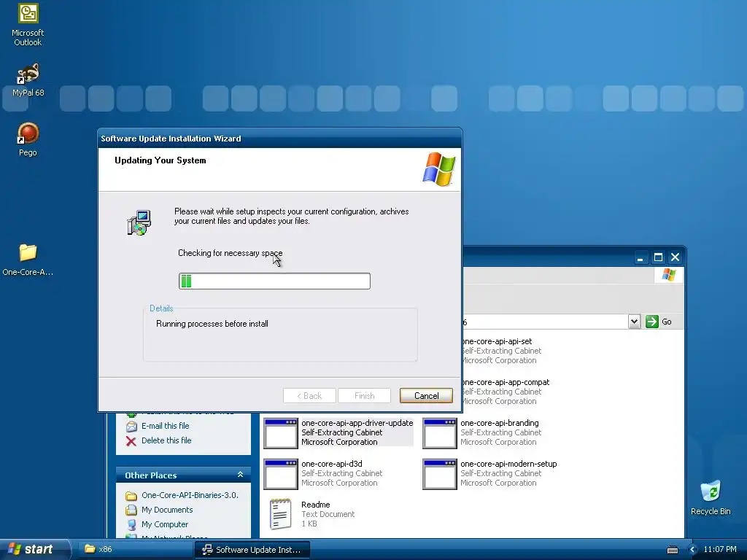
Task: Click the green Go arrow icon
Action: tap(651, 322)
